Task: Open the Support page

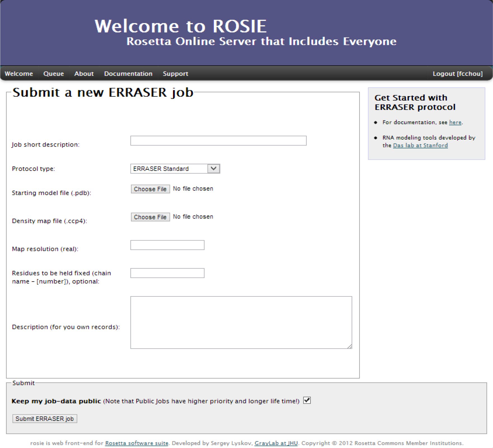Action: pos(176,74)
